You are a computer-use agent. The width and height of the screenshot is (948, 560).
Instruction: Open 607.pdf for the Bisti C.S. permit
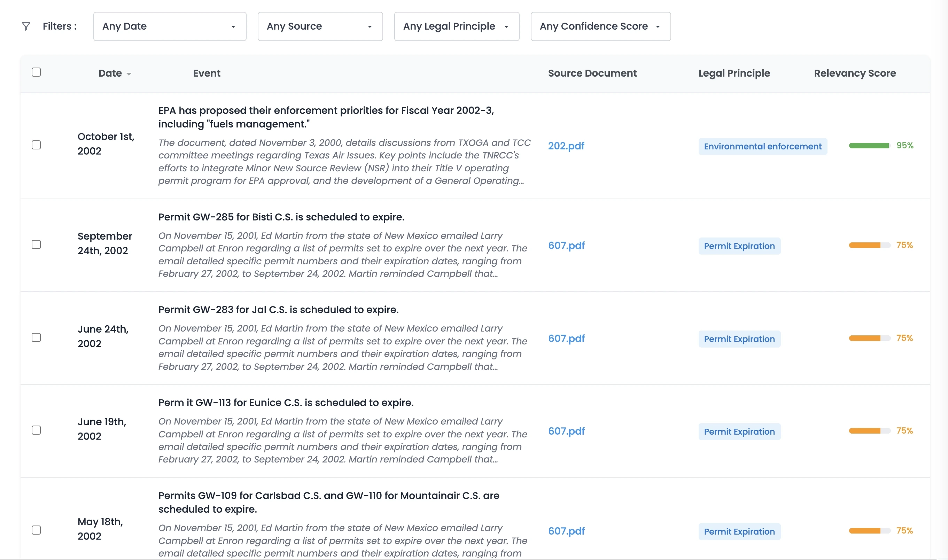pyautogui.click(x=566, y=245)
